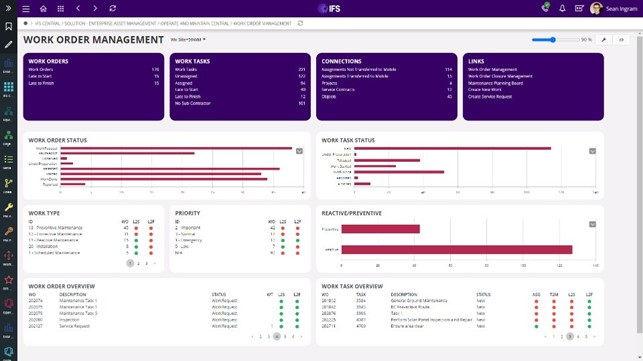Click the refresh icon in top bar
643x361 pixels.
coord(112,8)
